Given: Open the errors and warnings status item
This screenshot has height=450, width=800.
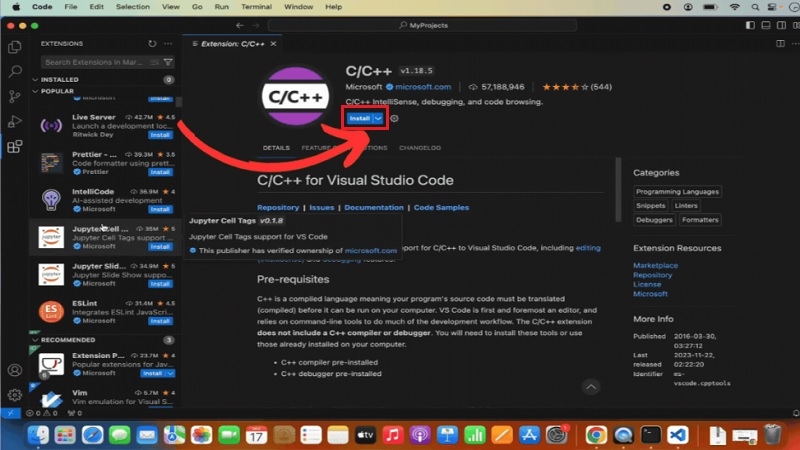Looking at the screenshot, I should pos(42,413).
